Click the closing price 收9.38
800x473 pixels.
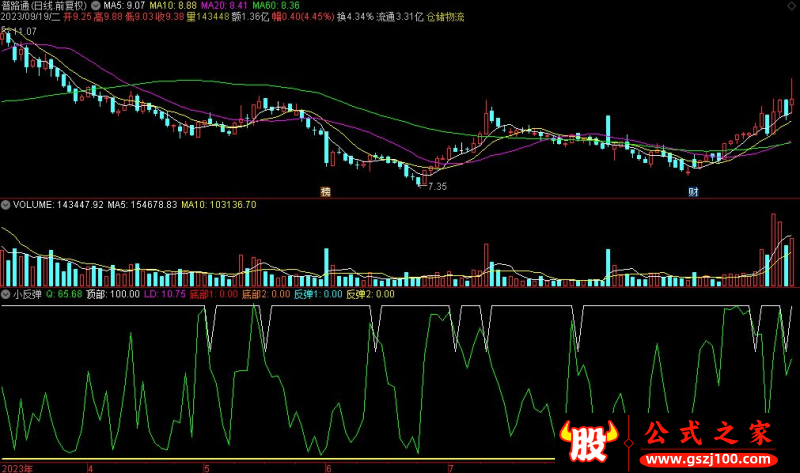tap(170, 17)
